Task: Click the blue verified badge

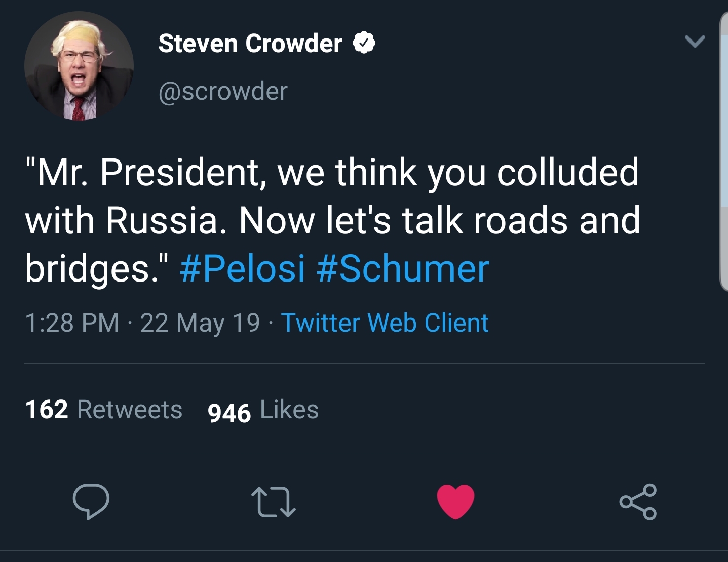Action: point(364,43)
